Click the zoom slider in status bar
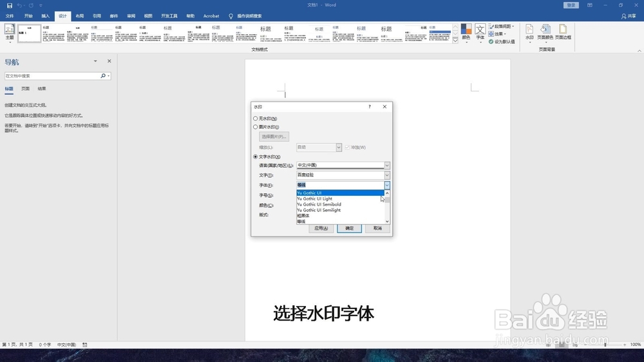The width and height of the screenshot is (644, 362). pyautogui.click(x=605, y=345)
